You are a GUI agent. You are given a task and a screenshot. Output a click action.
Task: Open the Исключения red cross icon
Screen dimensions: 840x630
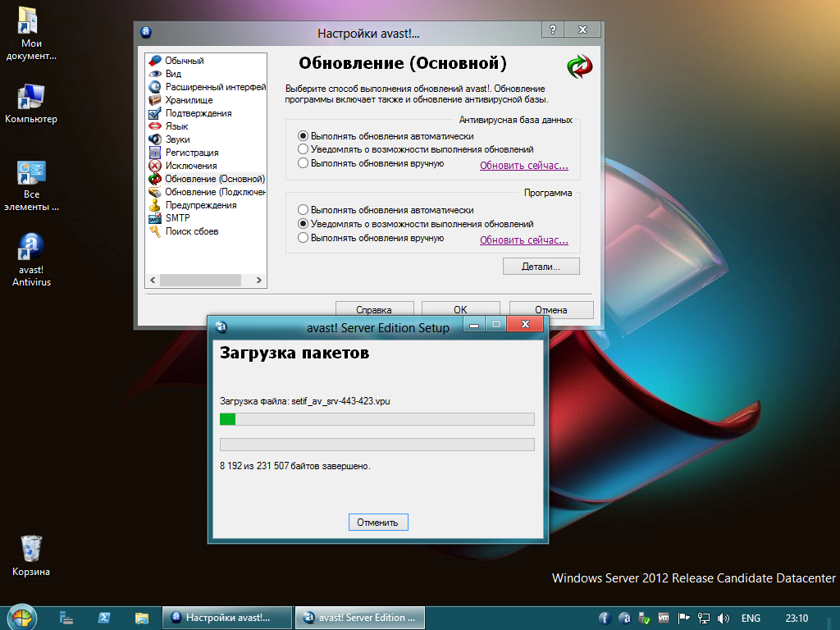pos(155,166)
